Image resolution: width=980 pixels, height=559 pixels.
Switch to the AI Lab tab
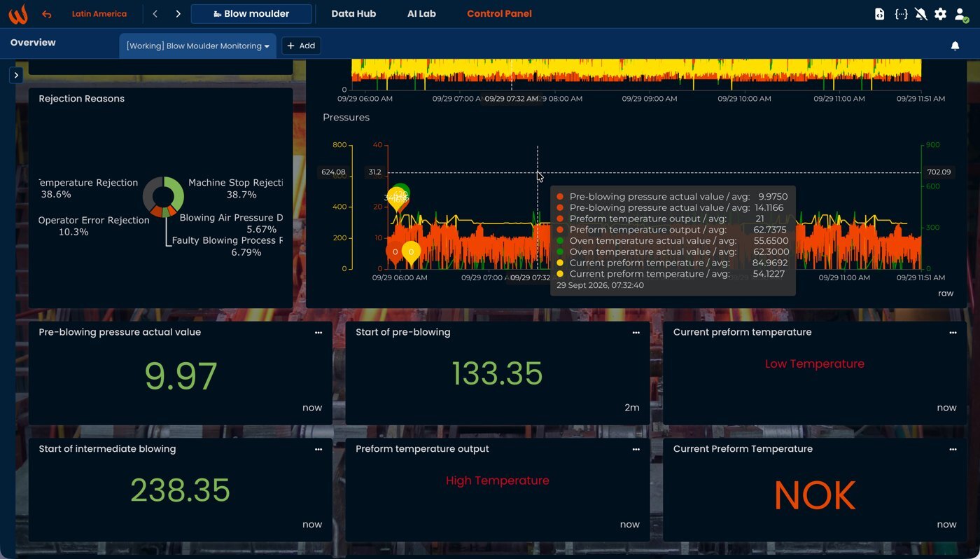[421, 14]
